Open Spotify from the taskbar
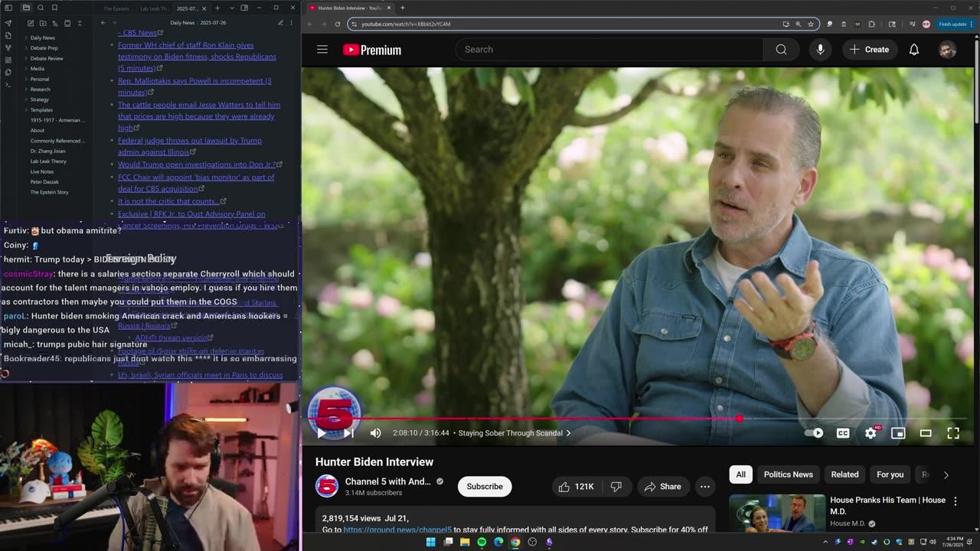980x551 pixels. point(482,542)
